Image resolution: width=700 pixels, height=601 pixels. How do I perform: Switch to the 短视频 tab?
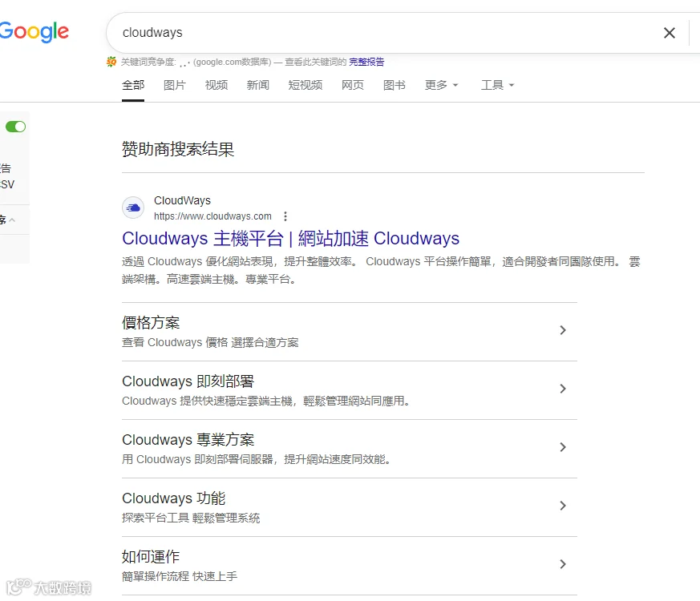[x=305, y=85]
